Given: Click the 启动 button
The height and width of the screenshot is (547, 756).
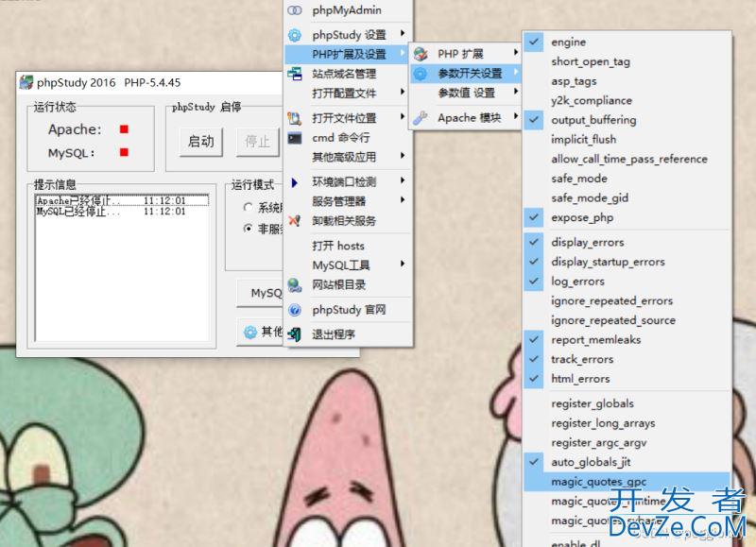Looking at the screenshot, I should point(201,142).
